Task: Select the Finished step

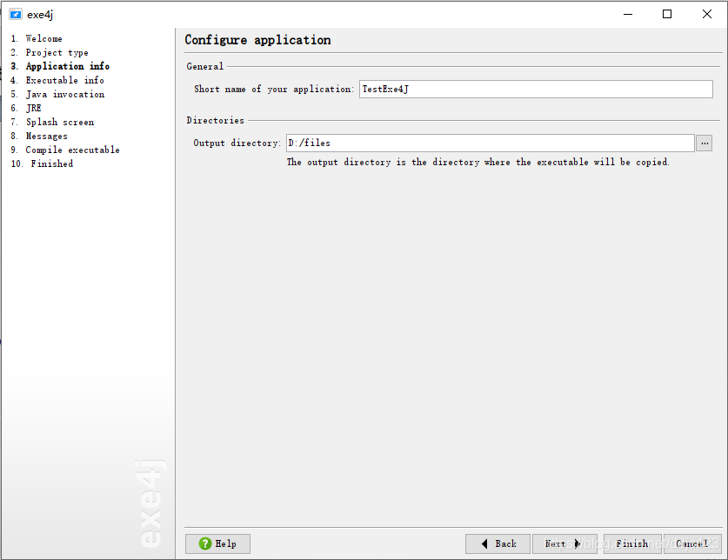Action: click(43, 164)
